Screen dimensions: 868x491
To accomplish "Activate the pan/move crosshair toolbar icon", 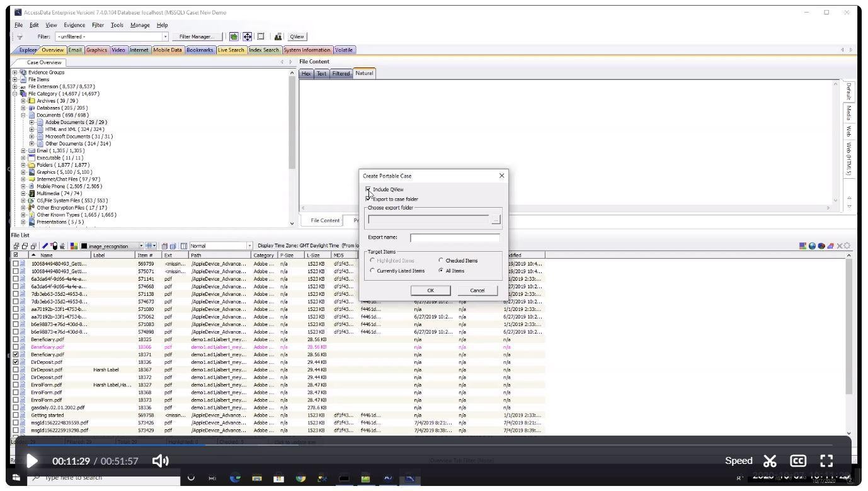I will point(247,37).
